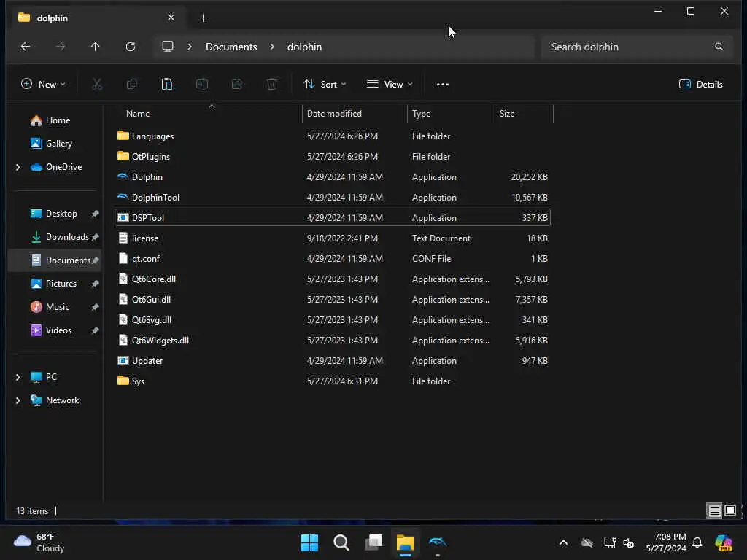747x560 pixels.
Task: Click chevron before Documents in breadcrumb
Action: [190, 47]
